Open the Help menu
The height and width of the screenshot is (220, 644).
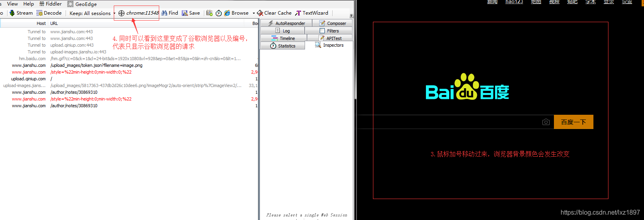[x=28, y=4]
